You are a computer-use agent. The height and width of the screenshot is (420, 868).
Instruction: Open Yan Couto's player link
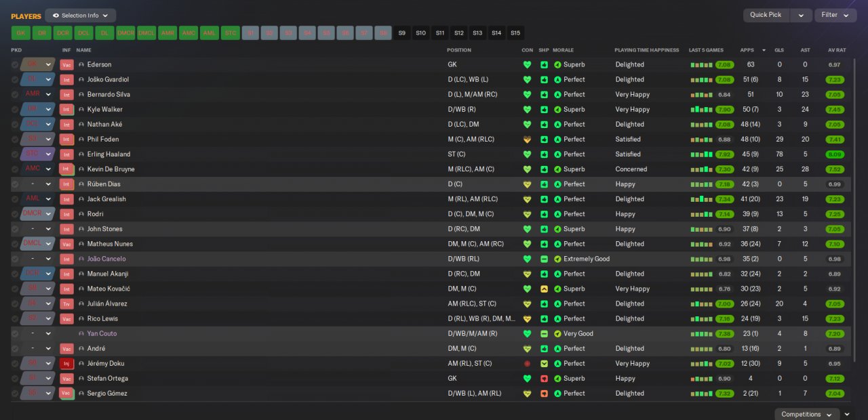point(102,334)
